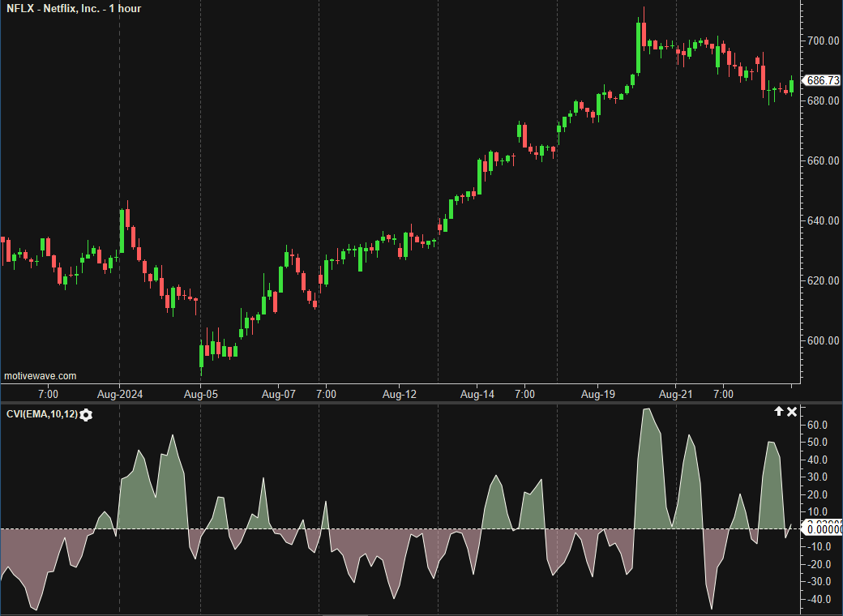Close the CVI indicator panel
The height and width of the screenshot is (616, 843).
click(x=792, y=412)
